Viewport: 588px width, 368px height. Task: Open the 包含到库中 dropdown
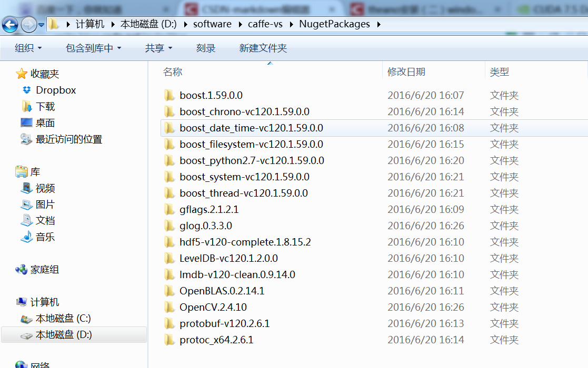(93, 48)
